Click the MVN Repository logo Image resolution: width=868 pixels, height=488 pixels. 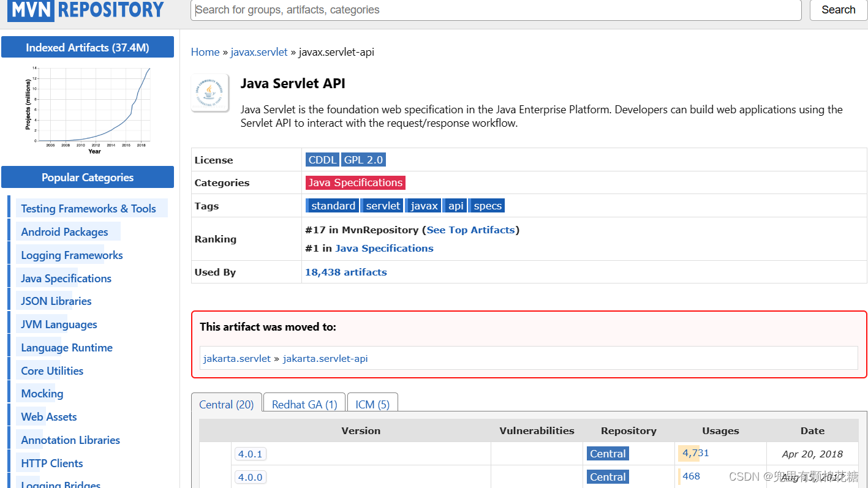click(x=86, y=10)
